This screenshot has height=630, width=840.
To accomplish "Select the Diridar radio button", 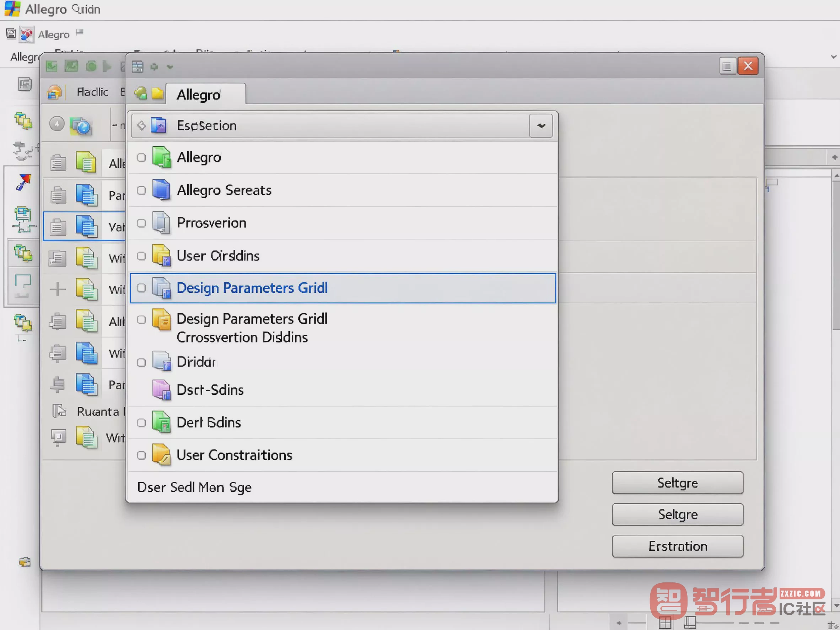I will [x=141, y=363].
